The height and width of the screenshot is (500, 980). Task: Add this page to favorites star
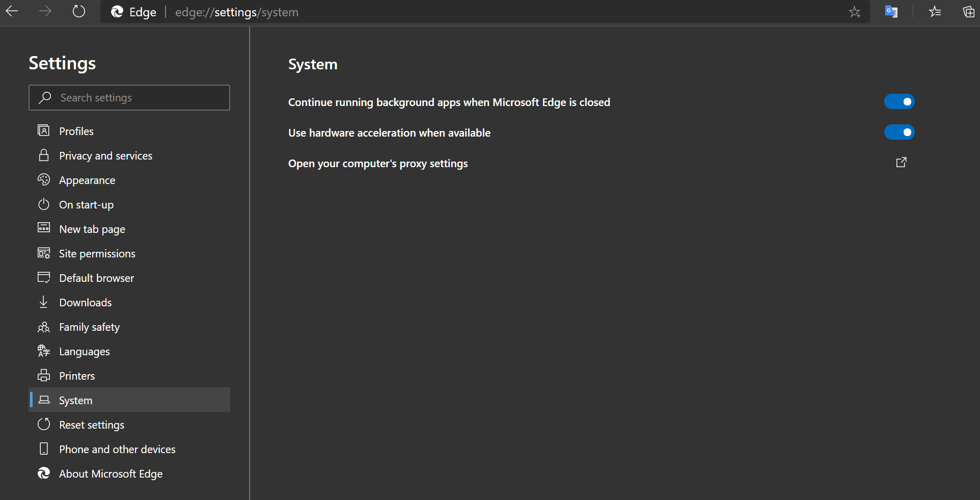click(855, 12)
